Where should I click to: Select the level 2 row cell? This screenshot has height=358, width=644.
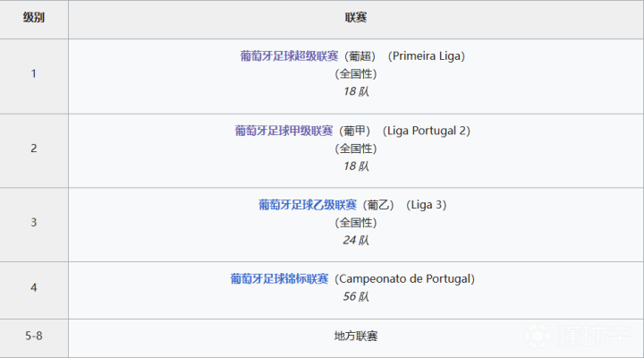point(34,149)
